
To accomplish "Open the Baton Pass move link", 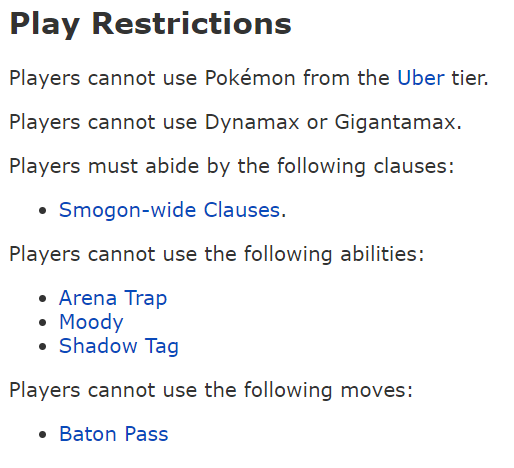I will (x=114, y=434).
